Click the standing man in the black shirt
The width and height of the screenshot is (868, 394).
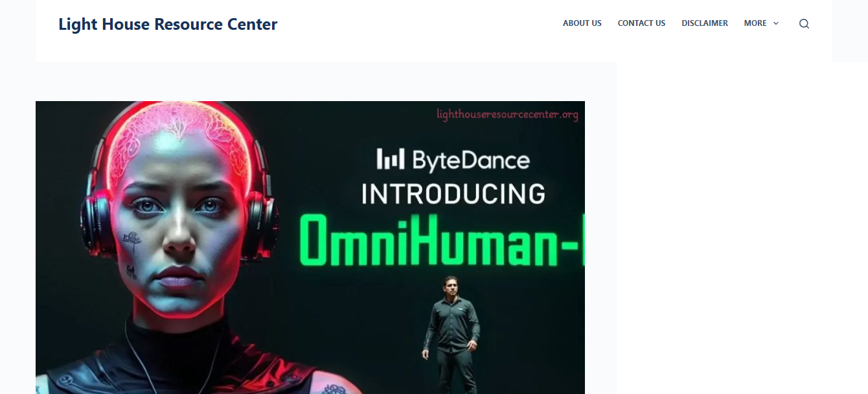point(451,334)
